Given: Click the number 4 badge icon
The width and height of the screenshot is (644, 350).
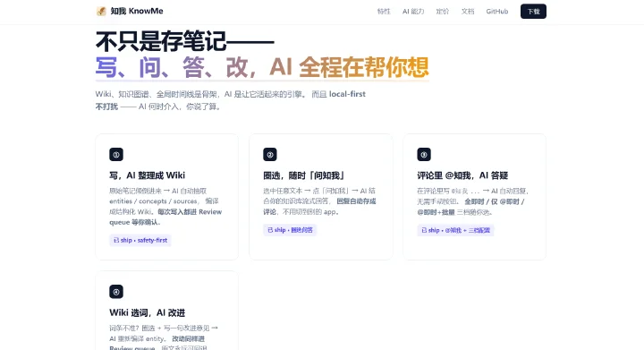Looking at the screenshot, I should [x=116, y=292].
